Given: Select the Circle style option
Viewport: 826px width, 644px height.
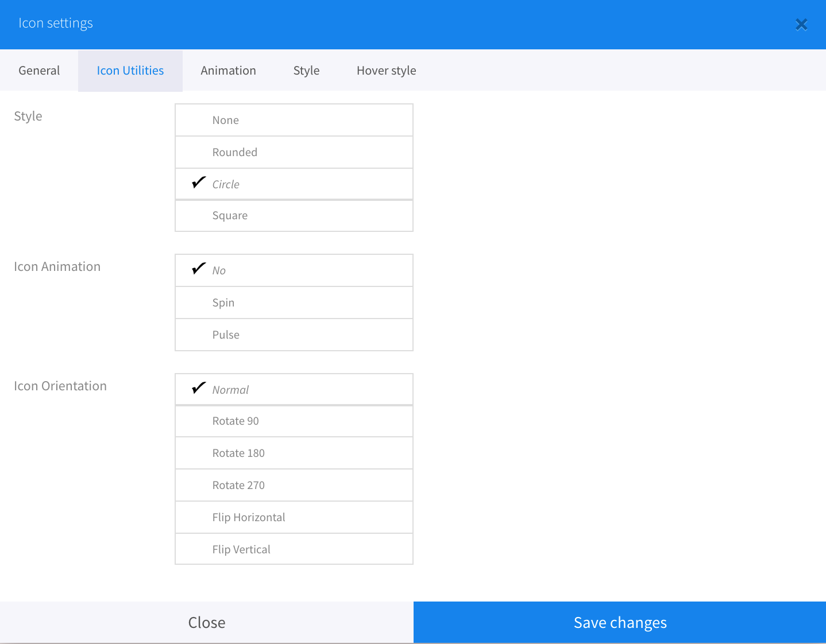Looking at the screenshot, I should point(294,184).
